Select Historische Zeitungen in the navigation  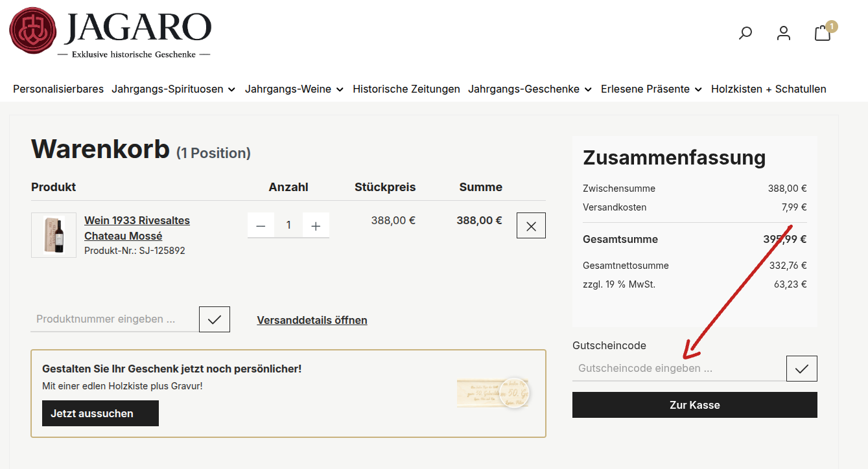406,89
